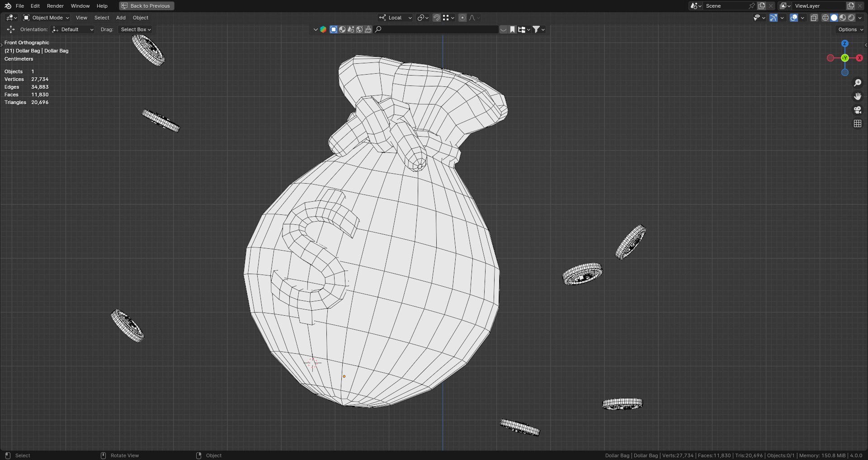Screen dimensions: 868x460
Task: Toggle proportional editing
Action: tap(462, 18)
